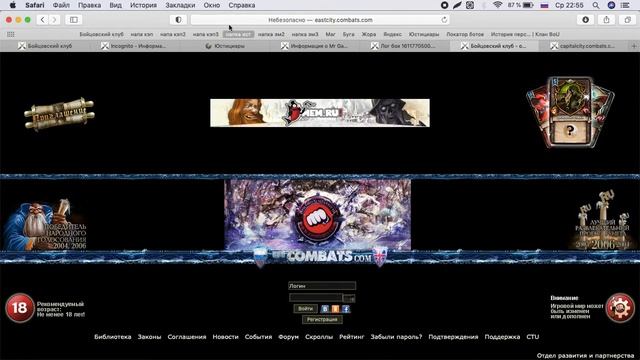Open the Правка menu
This screenshot has width=640, height=360.
point(89,5)
